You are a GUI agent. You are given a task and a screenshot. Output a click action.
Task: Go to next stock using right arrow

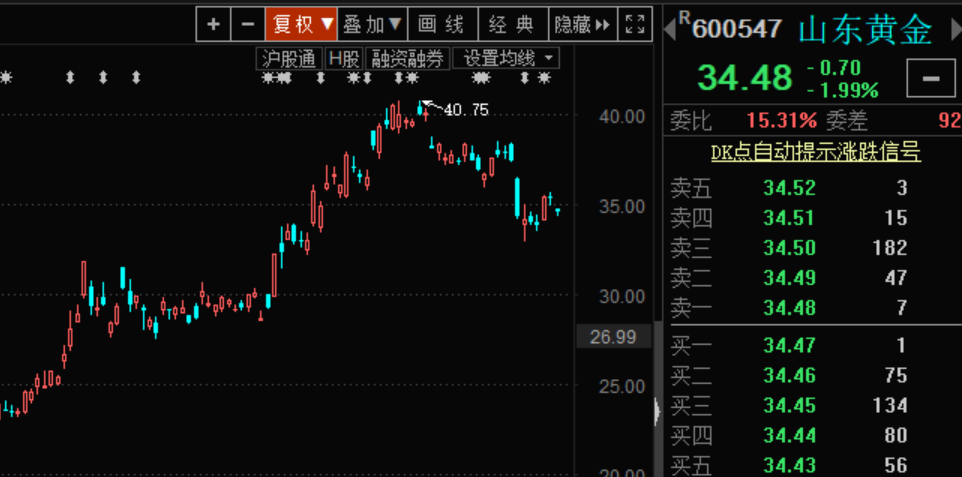[x=956, y=30]
